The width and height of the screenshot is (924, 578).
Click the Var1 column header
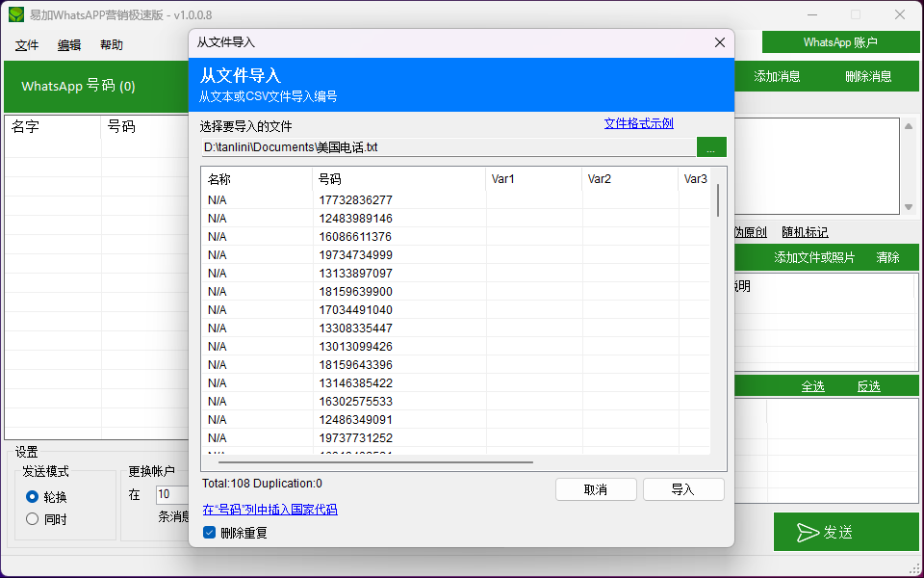coord(534,179)
